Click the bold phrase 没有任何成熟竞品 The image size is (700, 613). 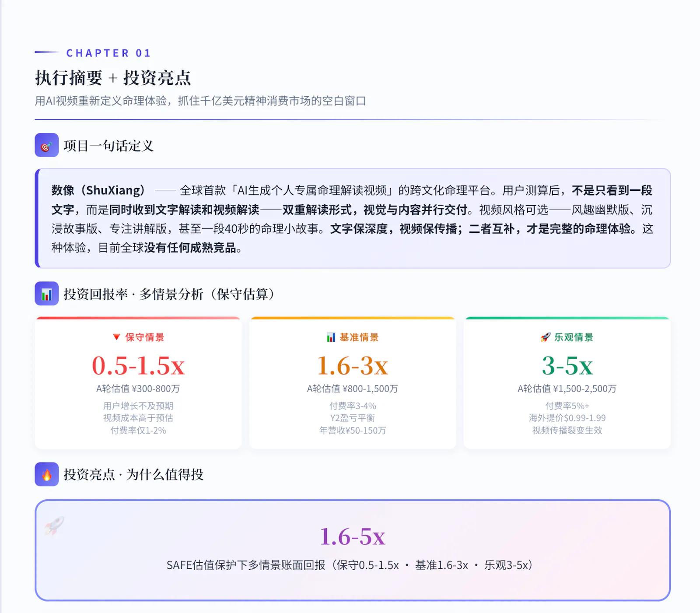point(190,248)
